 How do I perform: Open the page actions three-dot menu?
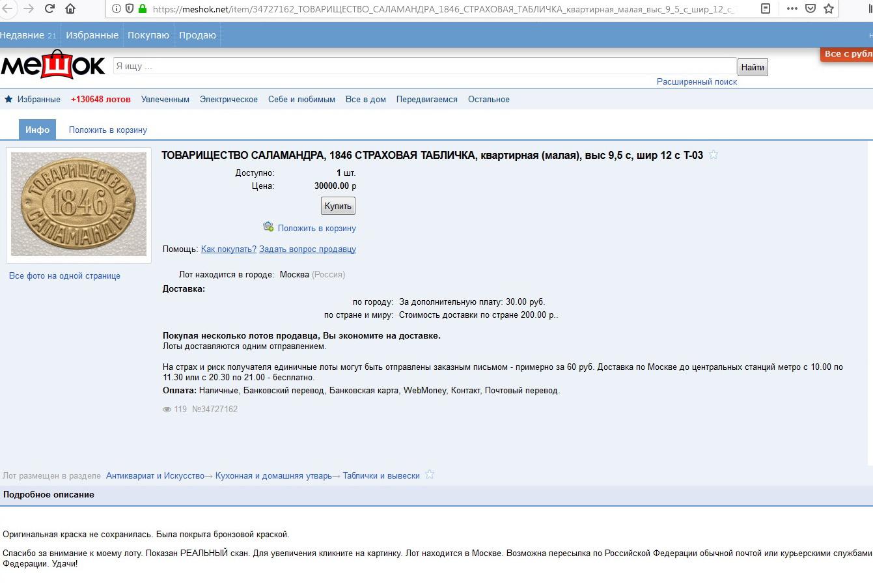[x=792, y=8]
